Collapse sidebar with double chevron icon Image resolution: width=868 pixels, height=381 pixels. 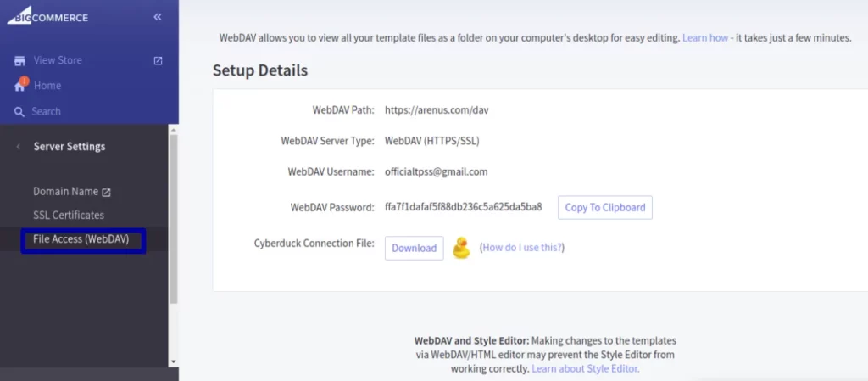pos(158,17)
